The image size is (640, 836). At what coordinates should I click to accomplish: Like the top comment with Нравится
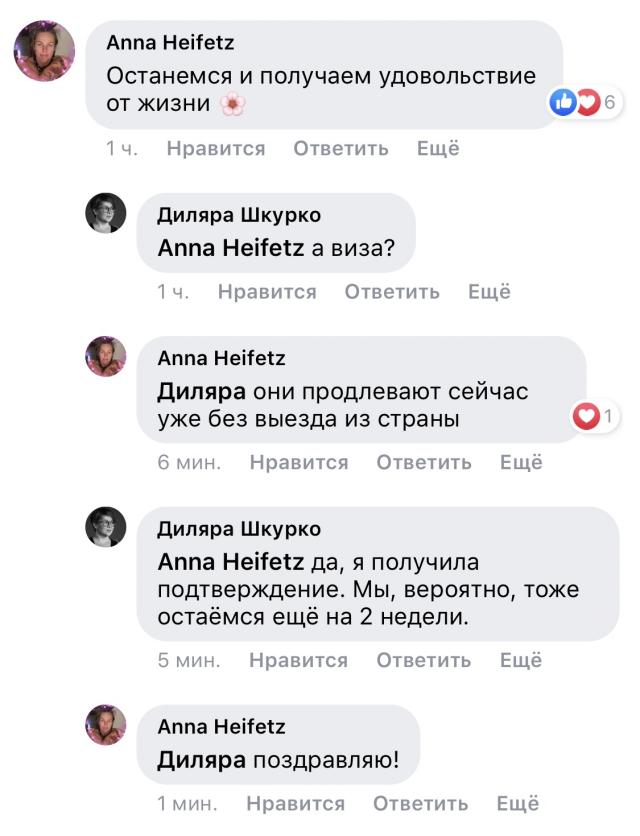[216, 149]
